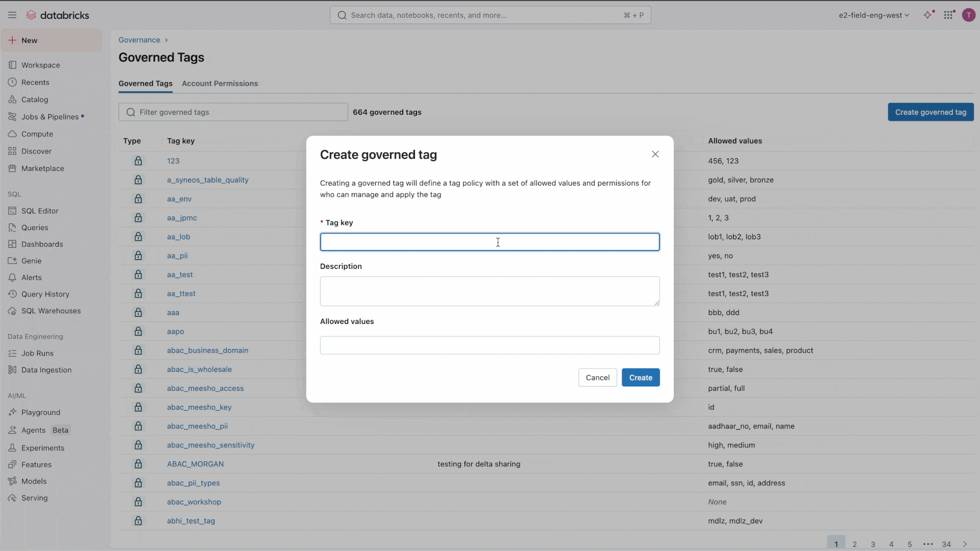Jump to page 34 in pagination
Screen dimensions: 980x551
(x=946, y=544)
